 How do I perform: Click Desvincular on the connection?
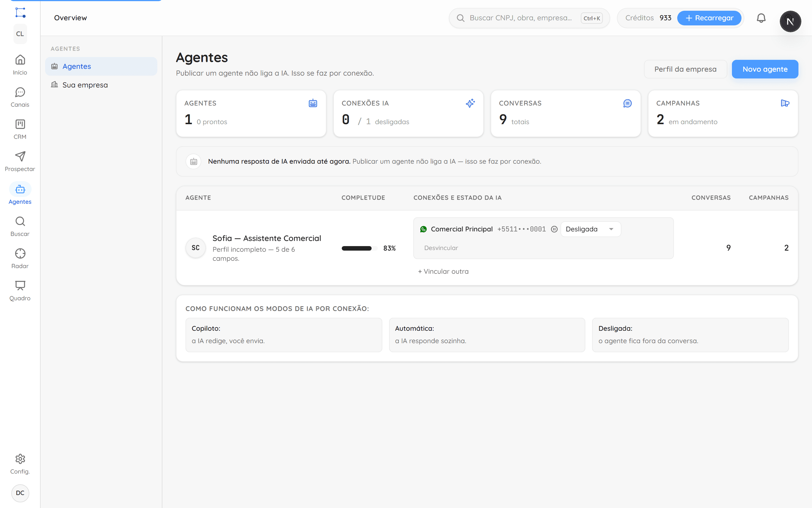[x=441, y=248]
